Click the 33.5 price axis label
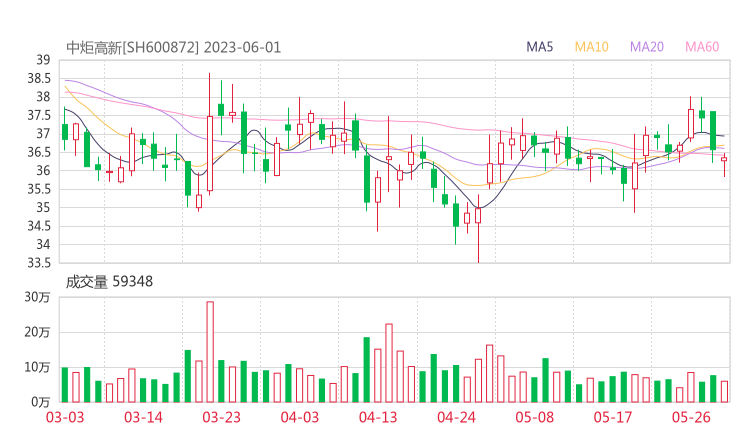This screenshot has width=740, height=440. coord(39,262)
